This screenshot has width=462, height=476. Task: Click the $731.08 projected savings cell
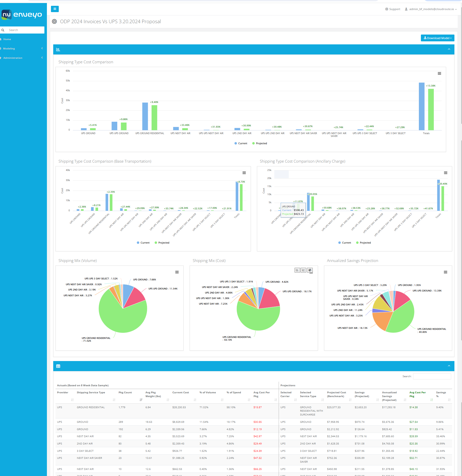coord(359,443)
